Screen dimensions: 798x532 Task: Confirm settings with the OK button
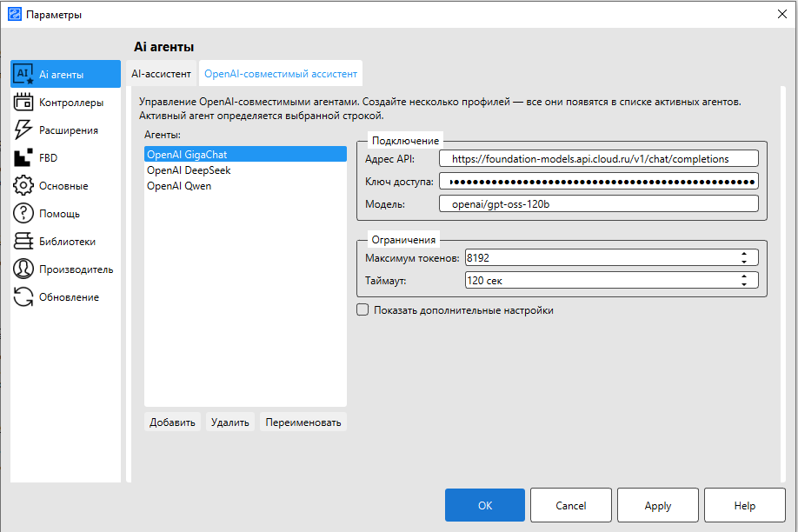[485, 505]
